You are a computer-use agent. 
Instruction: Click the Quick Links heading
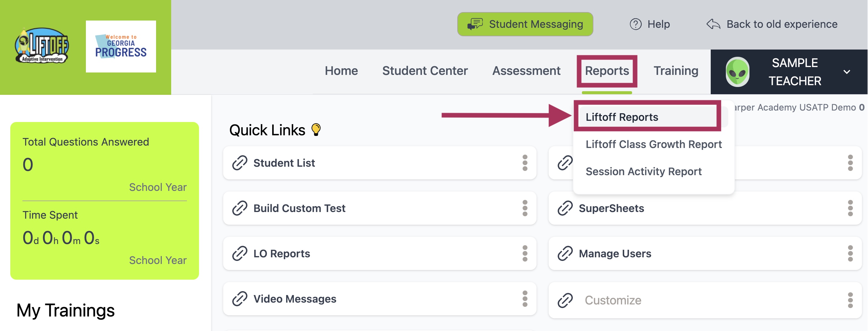(x=267, y=130)
